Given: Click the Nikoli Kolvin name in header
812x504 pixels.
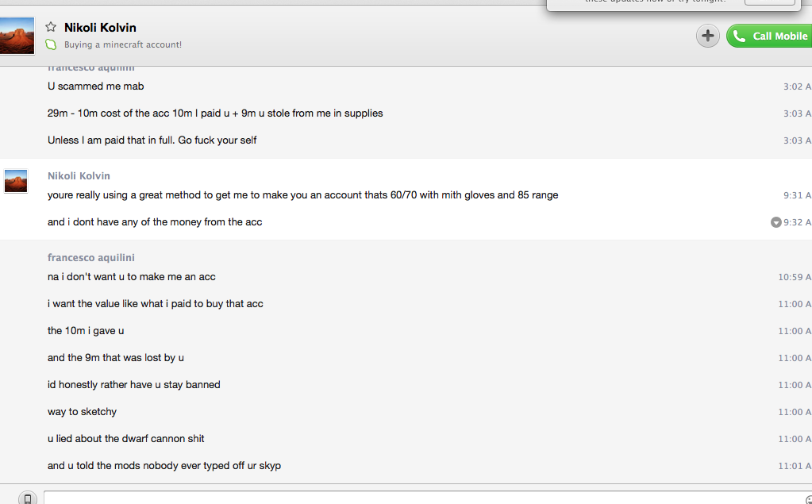Looking at the screenshot, I should 100,28.
